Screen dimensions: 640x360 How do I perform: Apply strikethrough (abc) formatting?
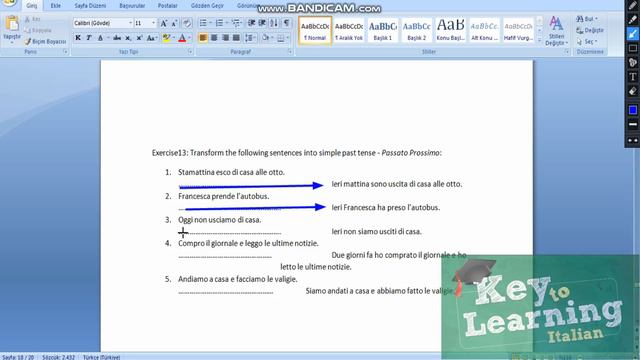117,38
